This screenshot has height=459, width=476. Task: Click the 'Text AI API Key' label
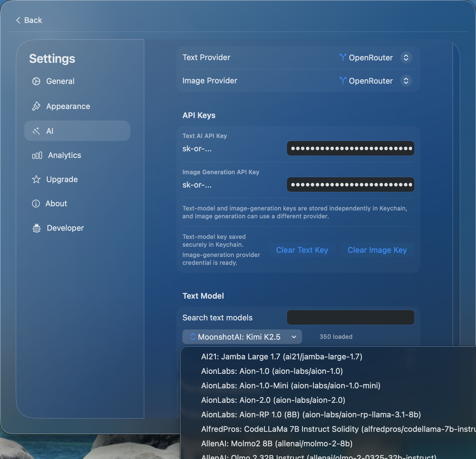pos(205,136)
